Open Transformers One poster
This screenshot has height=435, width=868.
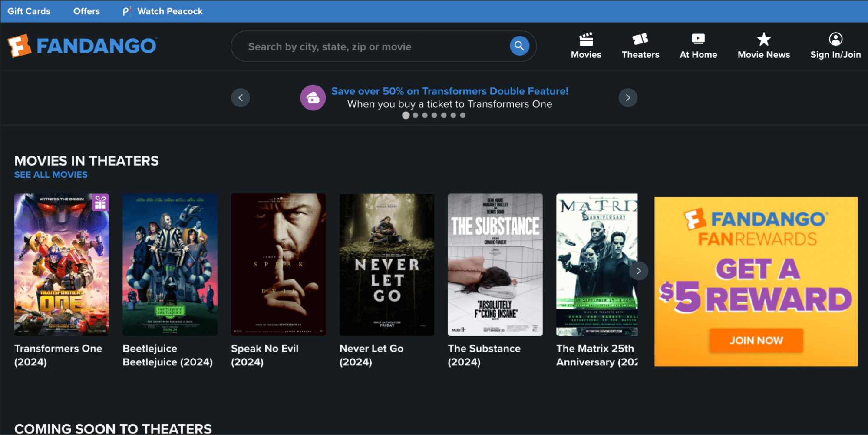coord(62,265)
